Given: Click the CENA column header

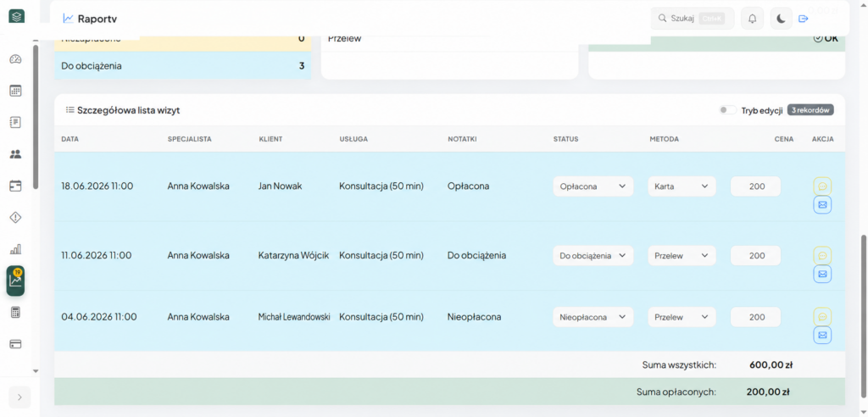Looking at the screenshot, I should point(784,139).
